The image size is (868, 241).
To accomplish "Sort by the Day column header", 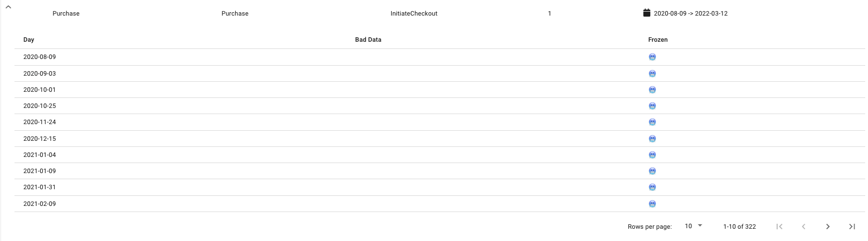I will 29,40.
